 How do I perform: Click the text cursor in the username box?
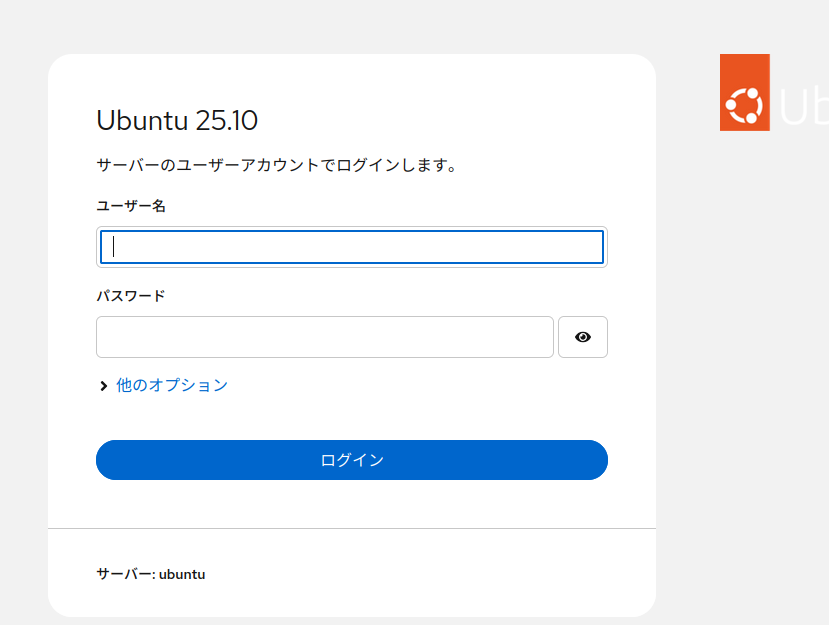click(x=114, y=247)
